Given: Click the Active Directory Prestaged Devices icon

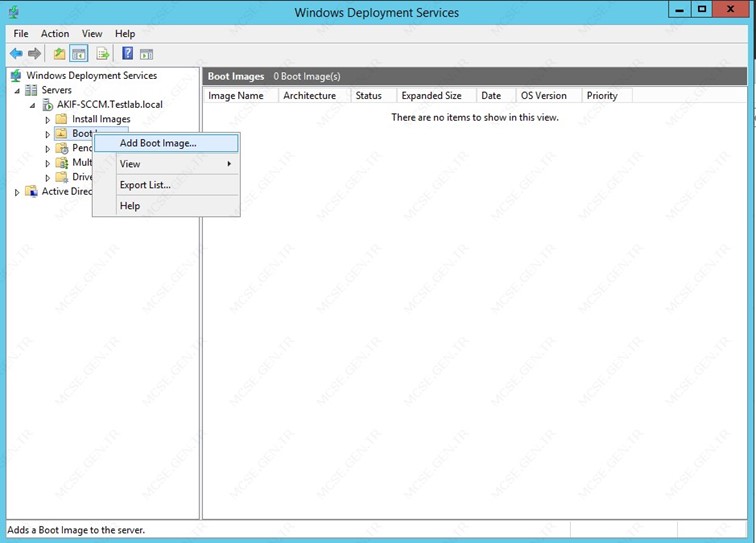Looking at the screenshot, I should coord(31,191).
